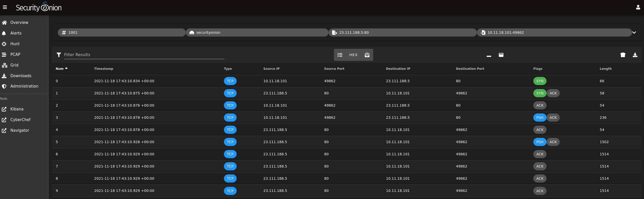The image size is (644, 199).
Task: Click the destination 10.11.18.101:49862 chip
Action: pos(554,32)
